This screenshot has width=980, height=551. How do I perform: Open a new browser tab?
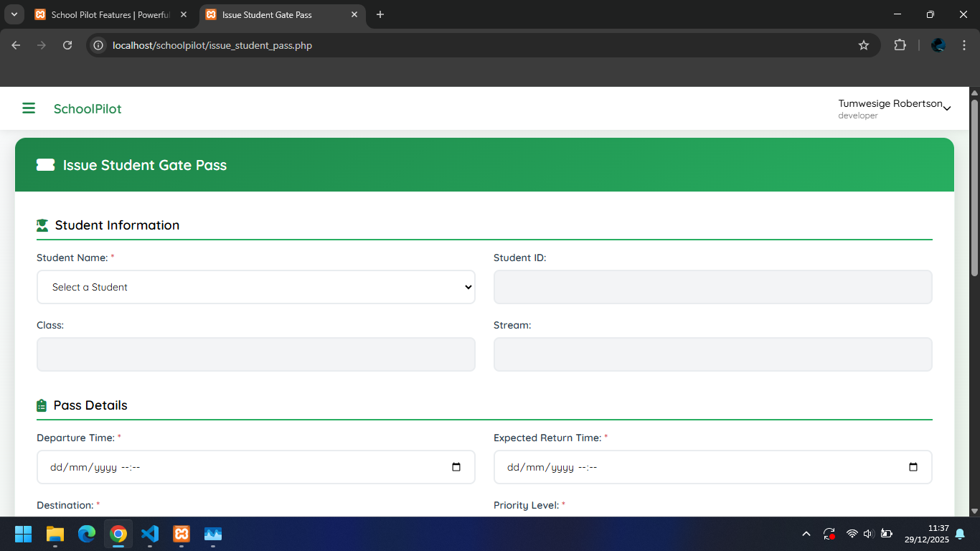point(380,14)
